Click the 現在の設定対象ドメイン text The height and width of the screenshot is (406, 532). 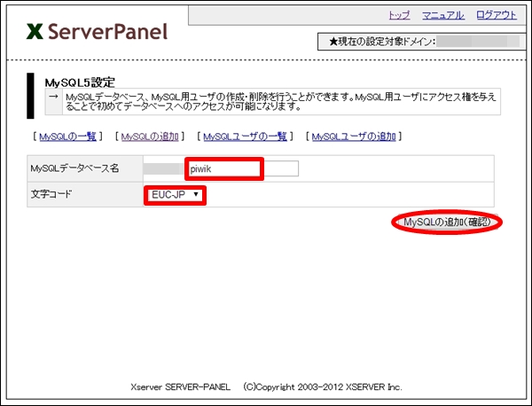(382, 42)
